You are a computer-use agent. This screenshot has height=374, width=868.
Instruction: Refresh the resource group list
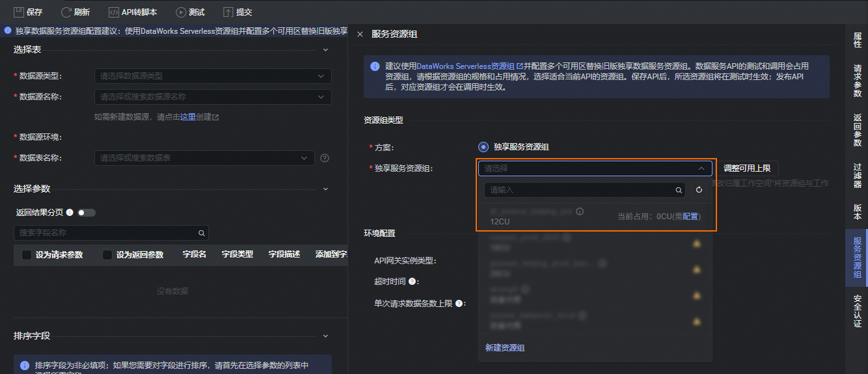[x=699, y=190]
